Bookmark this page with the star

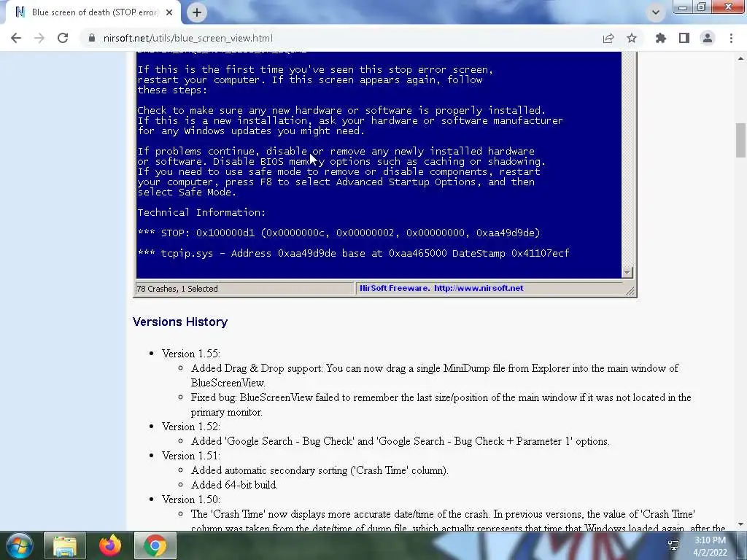click(632, 38)
